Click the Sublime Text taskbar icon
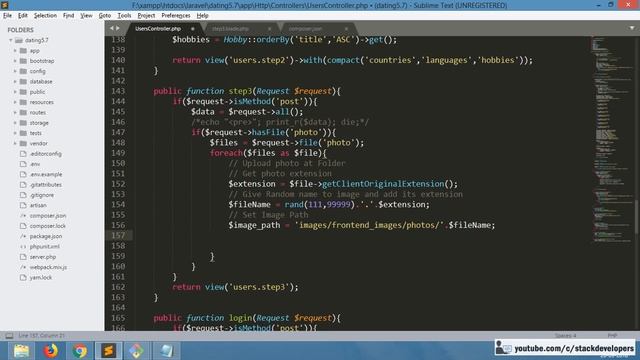This screenshot has height=360, width=640. tap(109, 351)
